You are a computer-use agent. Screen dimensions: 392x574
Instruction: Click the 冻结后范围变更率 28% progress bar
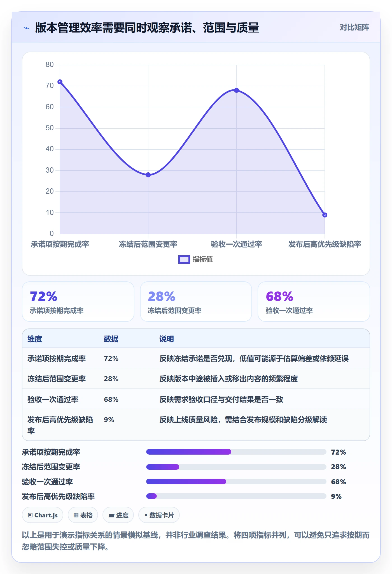click(x=236, y=467)
